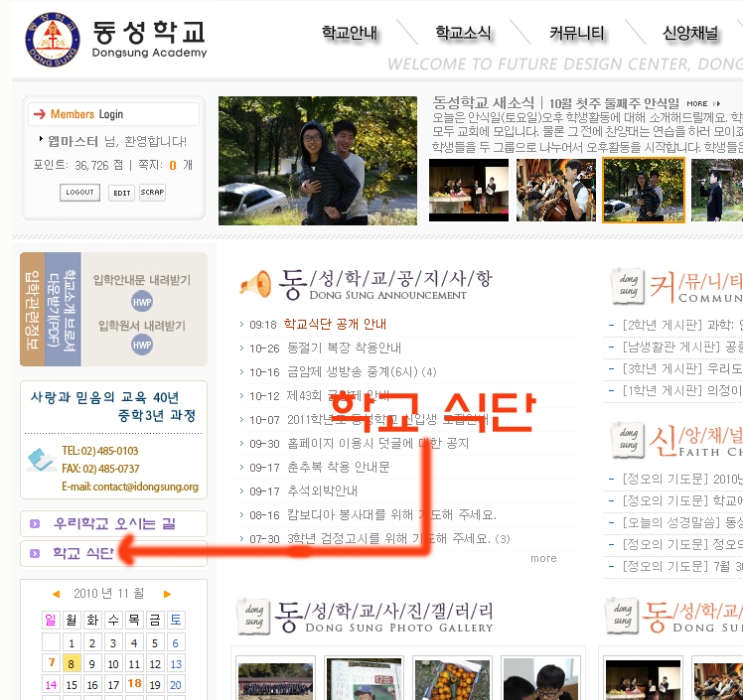The image size is (743, 700).
Task: Click the EDIT profile button
Action: pyautogui.click(x=121, y=193)
